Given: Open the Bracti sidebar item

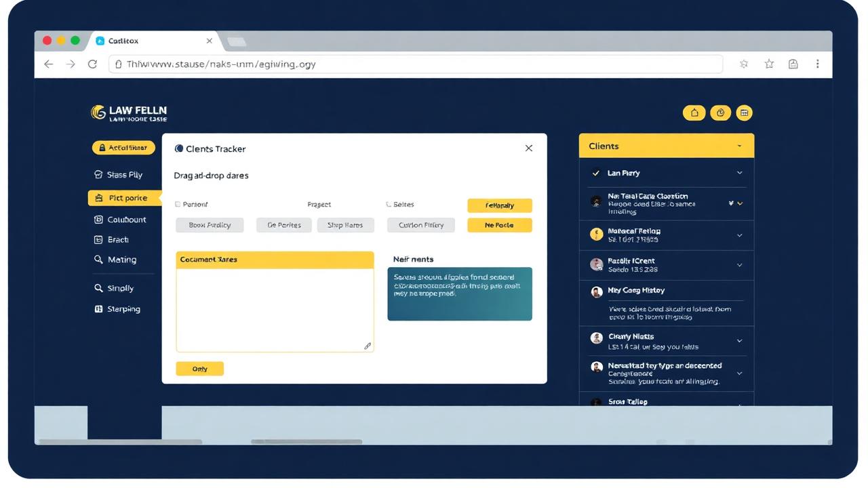Looking at the screenshot, I should coord(113,240).
